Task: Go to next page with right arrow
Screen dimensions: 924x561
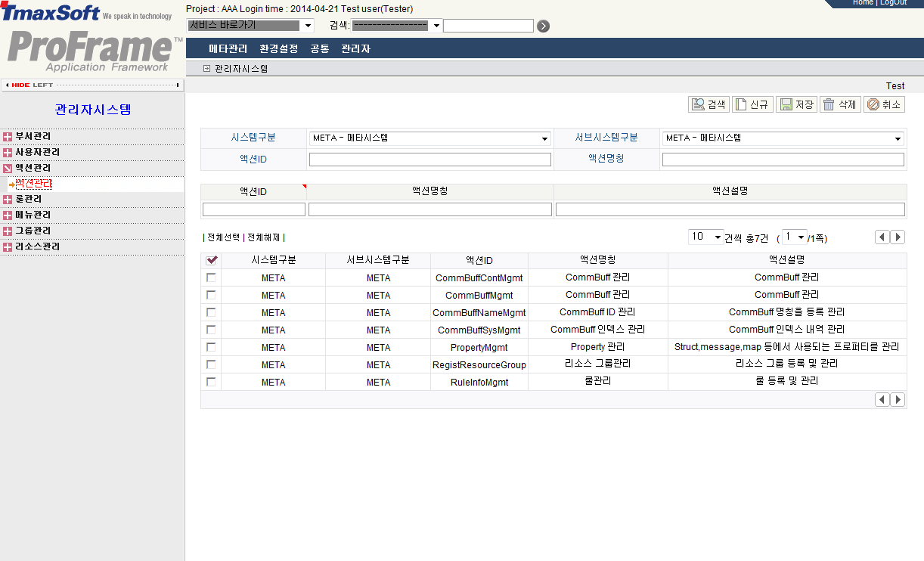Action: pos(898,237)
